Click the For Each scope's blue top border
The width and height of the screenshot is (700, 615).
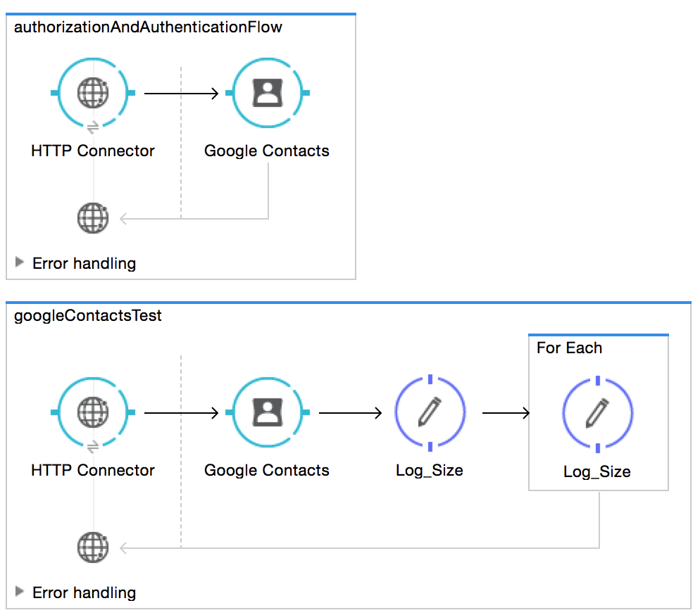pyautogui.click(x=597, y=335)
